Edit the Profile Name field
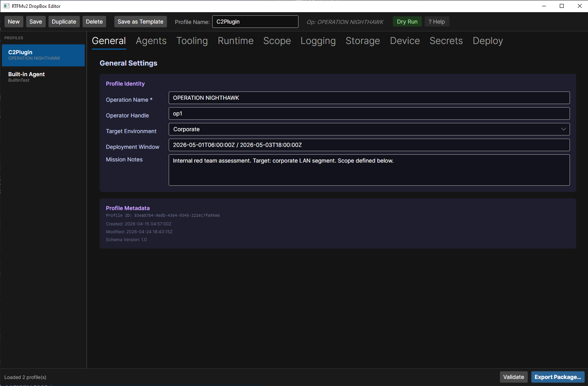588x386 pixels. (255, 22)
